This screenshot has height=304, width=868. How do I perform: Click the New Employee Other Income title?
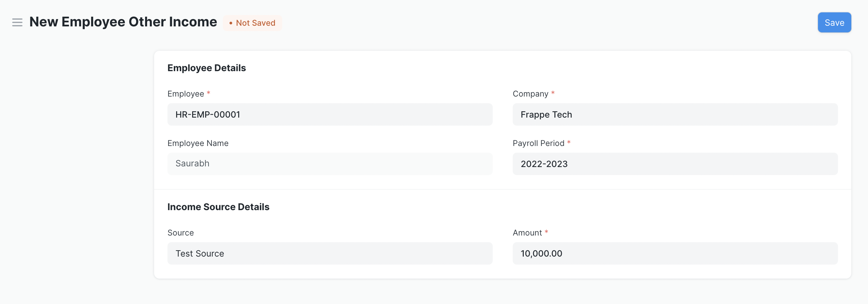pos(123,22)
